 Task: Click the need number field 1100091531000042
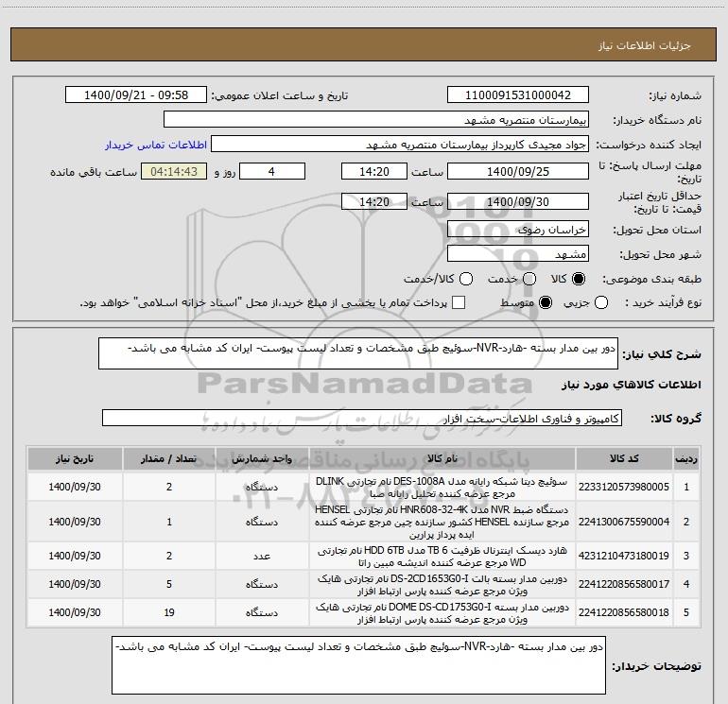click(518, 95)
